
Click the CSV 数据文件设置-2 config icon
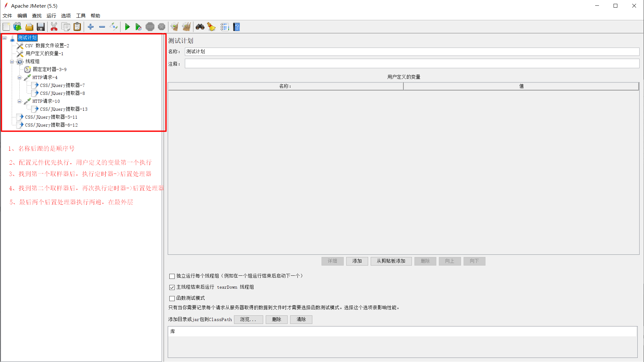point(20,45)
